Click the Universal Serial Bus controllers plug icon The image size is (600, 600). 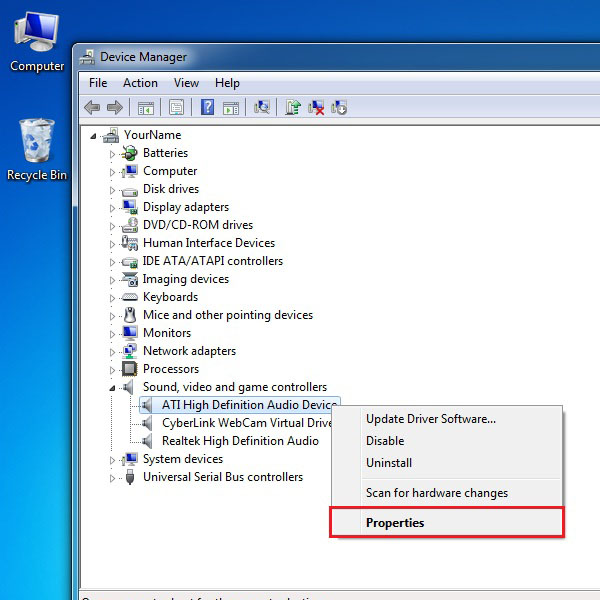(130, 477)
